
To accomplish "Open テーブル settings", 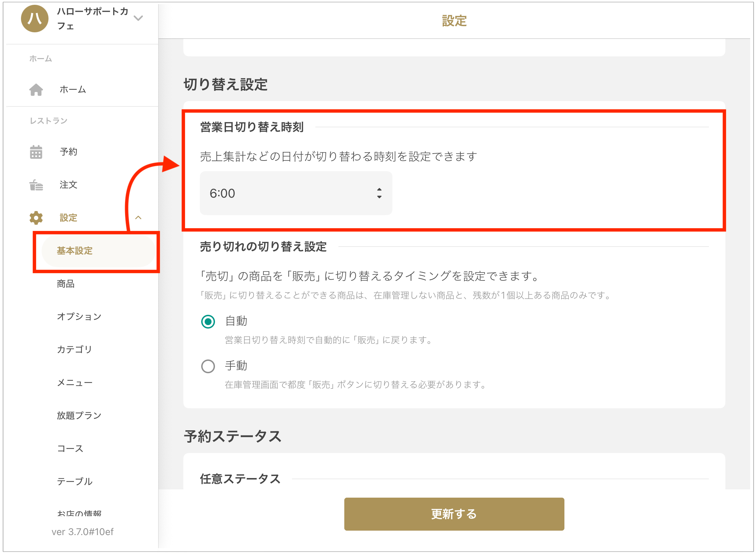I will [x=75, y=481].
